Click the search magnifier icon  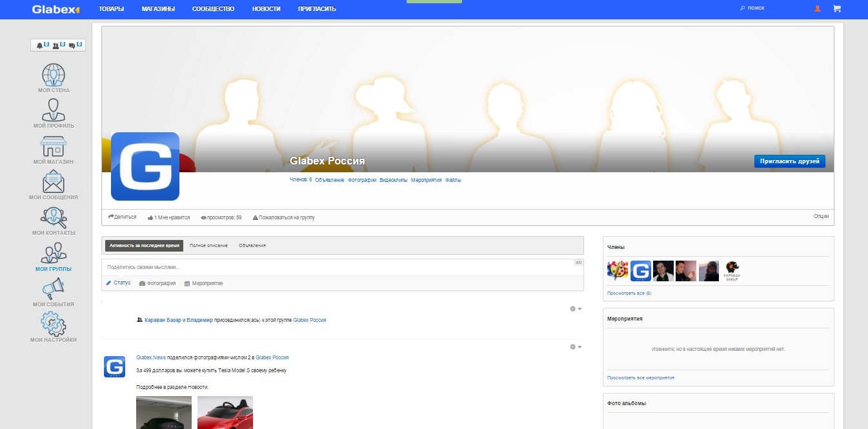tap(742, 8)
